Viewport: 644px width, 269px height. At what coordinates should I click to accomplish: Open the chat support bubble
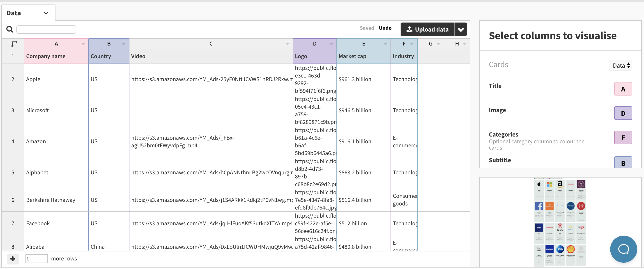623,249
